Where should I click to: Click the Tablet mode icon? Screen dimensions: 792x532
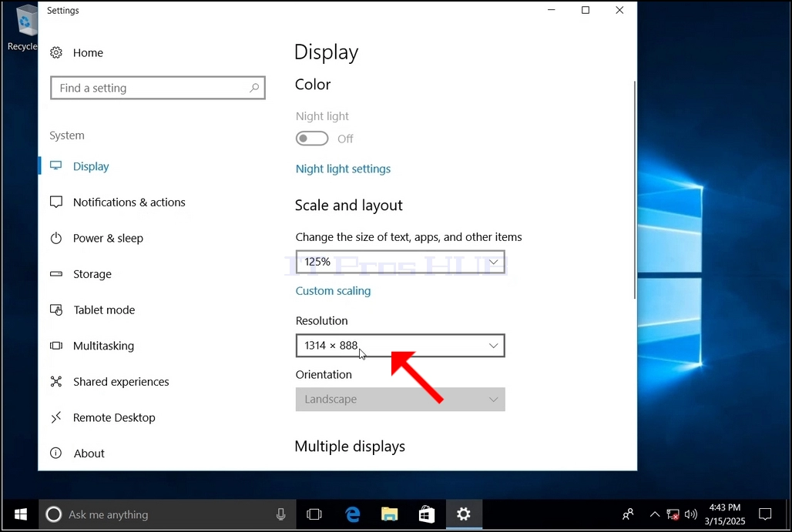(56, 310)
